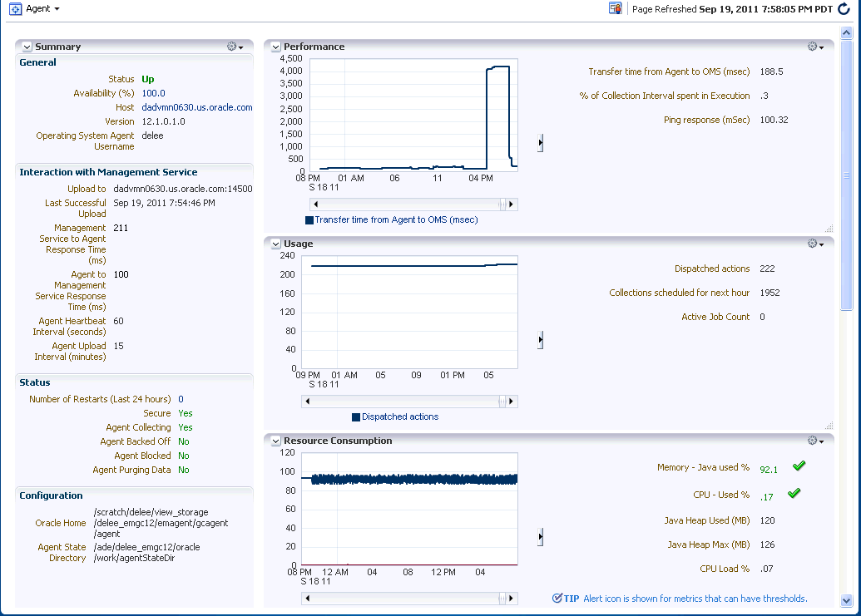Open the dadvmn0630.us.oracle.com host link
861x616 pixels.
[197, 107]
